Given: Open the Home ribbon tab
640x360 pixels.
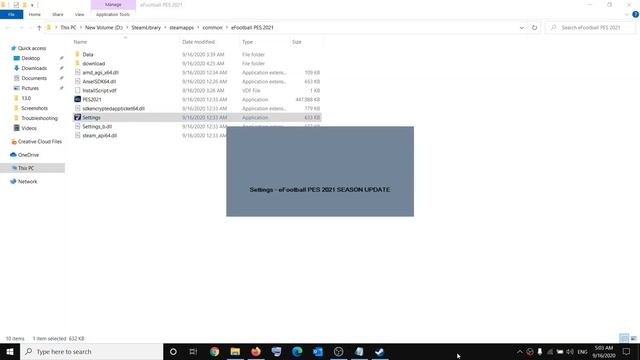Looking at the screenshot, I should click(35, 14).
